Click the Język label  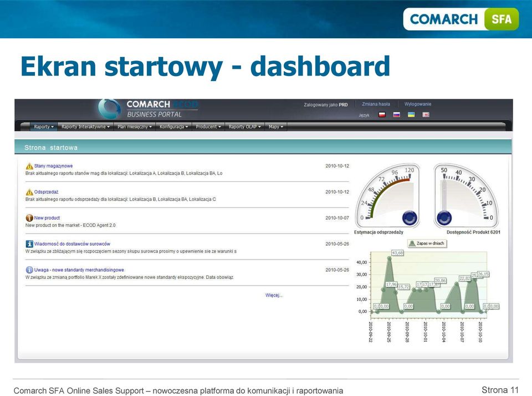(364, 115)
